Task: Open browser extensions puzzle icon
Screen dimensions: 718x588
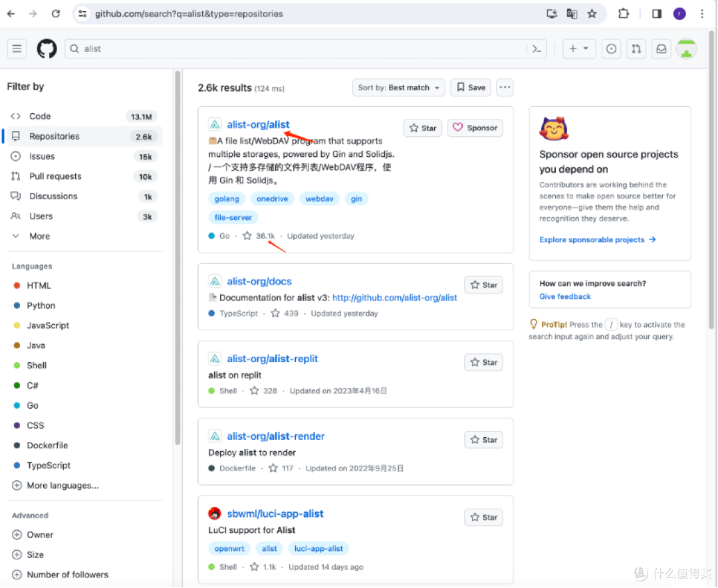Action: pos(623,14)
